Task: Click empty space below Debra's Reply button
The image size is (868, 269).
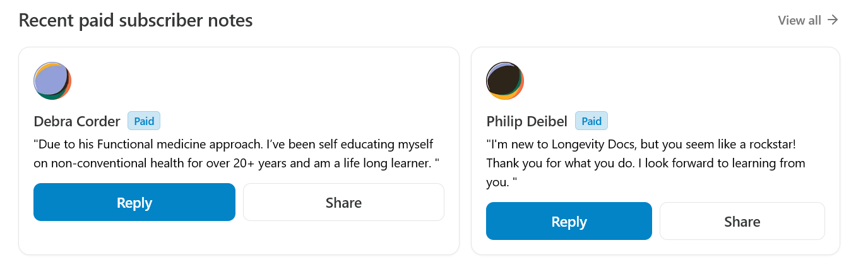Action: pyautogui.click(x=134, y=237)
